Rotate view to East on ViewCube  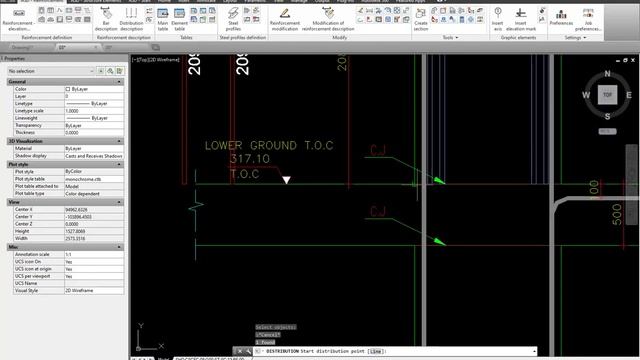coord(629,95)
